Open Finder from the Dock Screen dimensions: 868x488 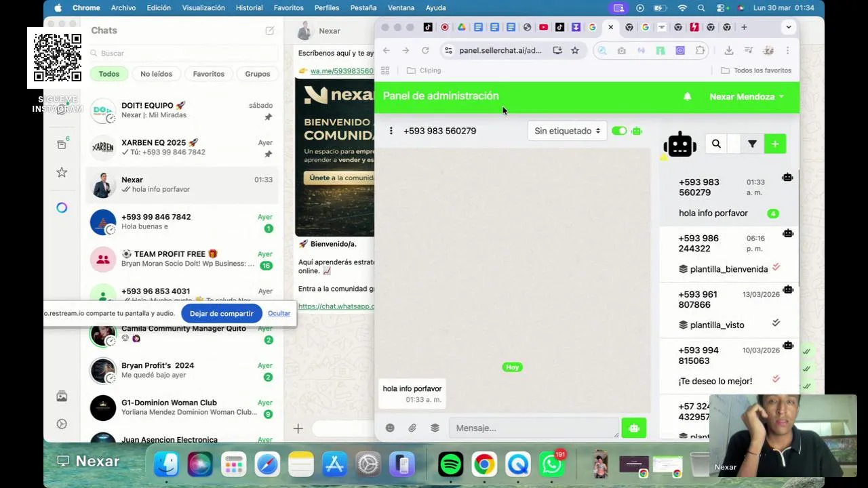pos(166,464)
